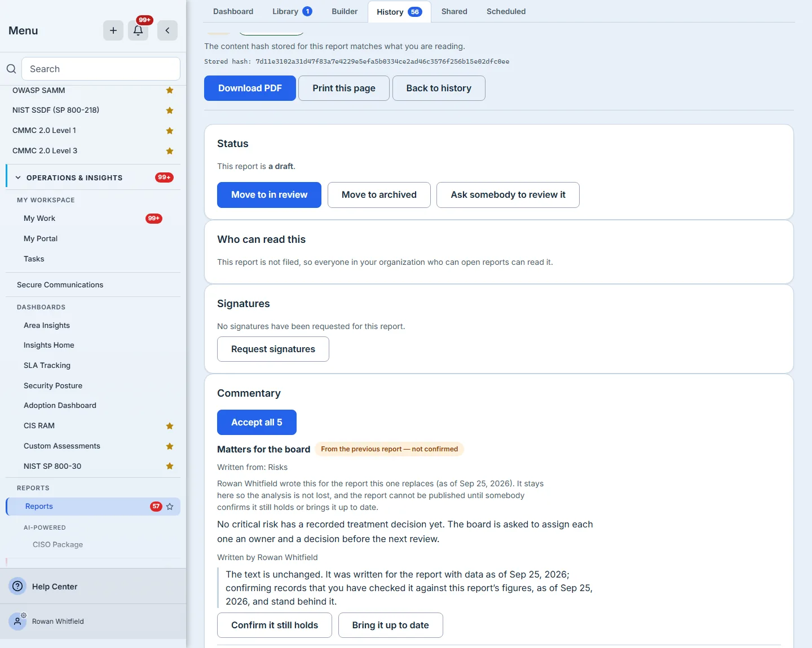
Task: Open the Shared tab
Action: [x=454, y=11]
